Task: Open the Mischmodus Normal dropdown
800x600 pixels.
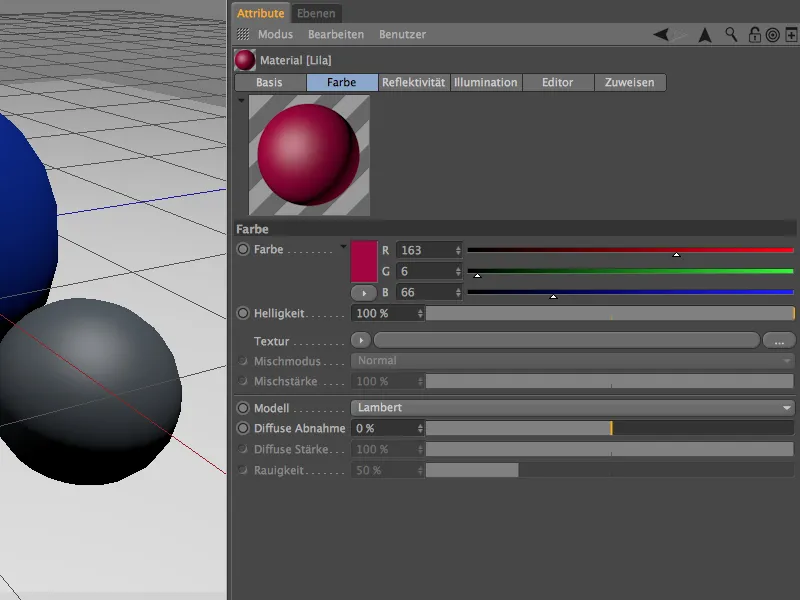Action: click(x=573, y=361)
